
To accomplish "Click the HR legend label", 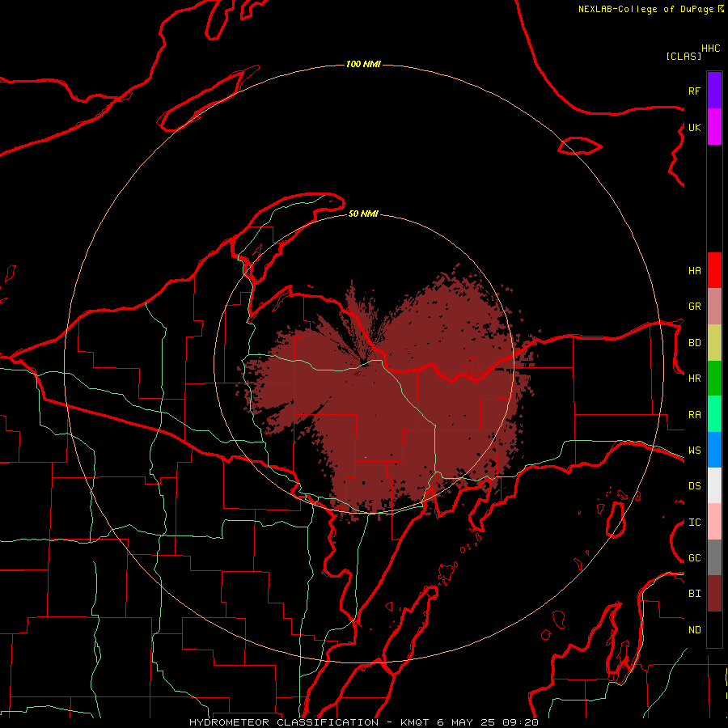I will [x=694, y=379].
